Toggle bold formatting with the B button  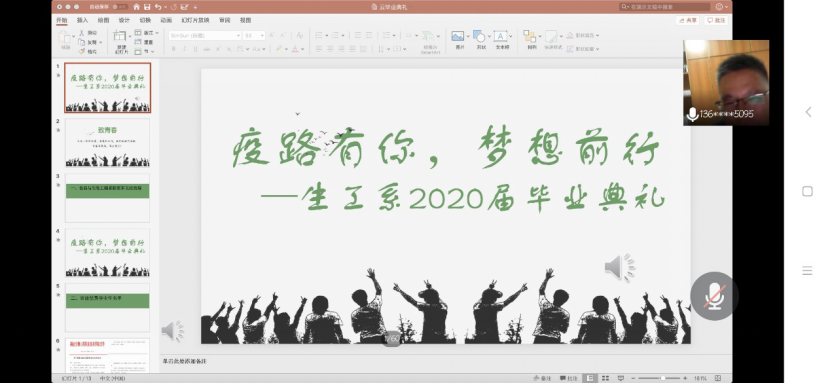point(173,49)
